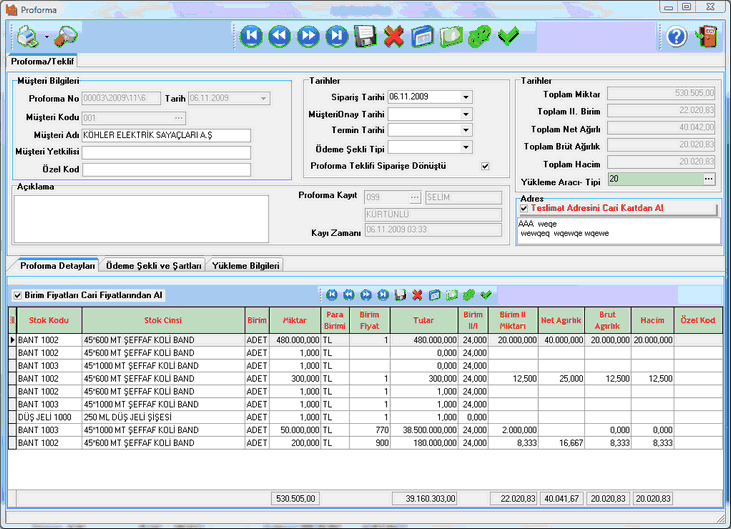
Task: Click the red X delete icon in main toolbar
Action: [x=394, y=36]
